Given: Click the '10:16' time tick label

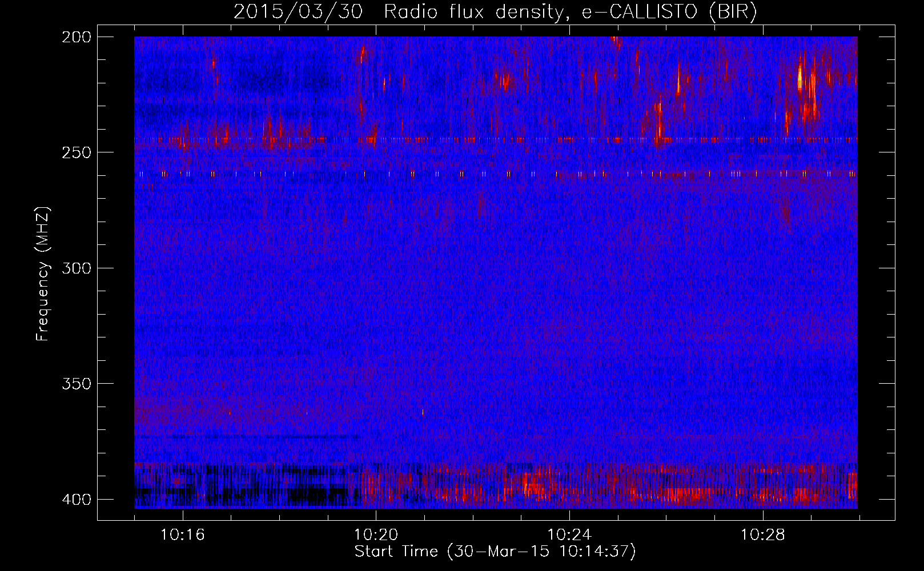Looking at the screenshot, I should (x=183, y=535).
